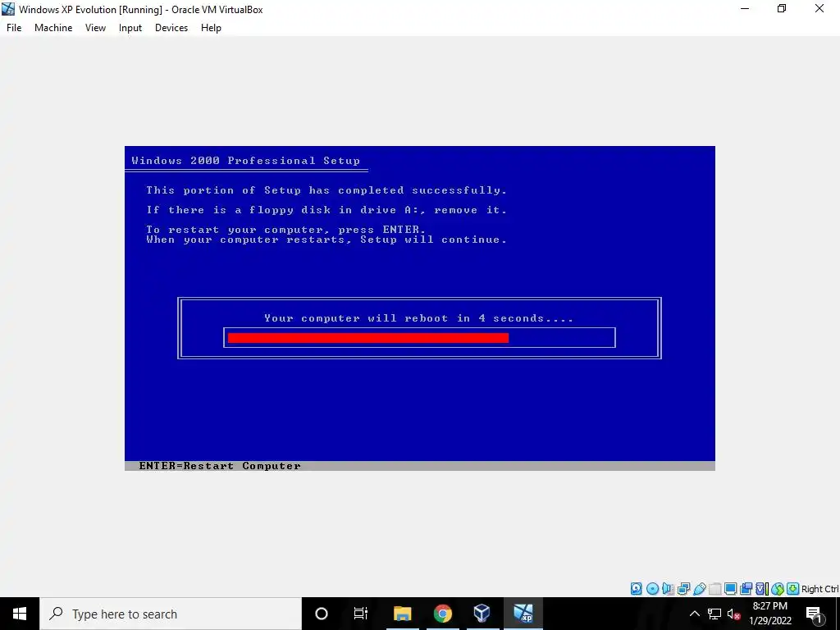
Task: Open the clock showing 8:27 PM
Action: coord(769,614)
